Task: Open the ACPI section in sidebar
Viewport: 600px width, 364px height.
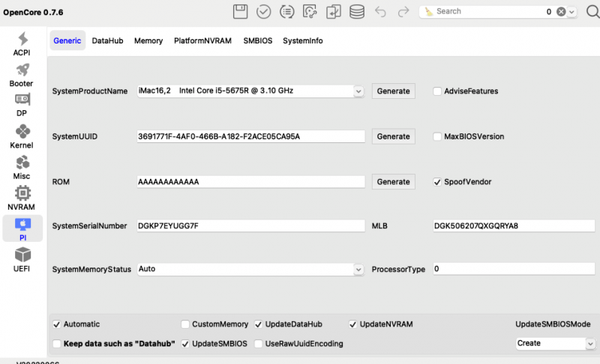Action: pos(22,44)
